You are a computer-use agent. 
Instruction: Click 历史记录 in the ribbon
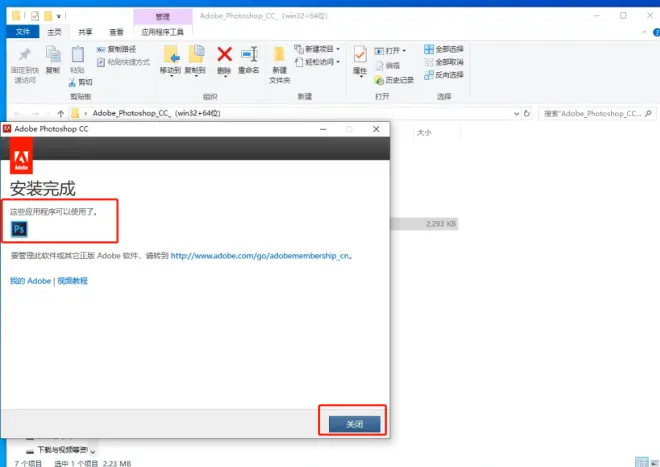pos(394,80)
